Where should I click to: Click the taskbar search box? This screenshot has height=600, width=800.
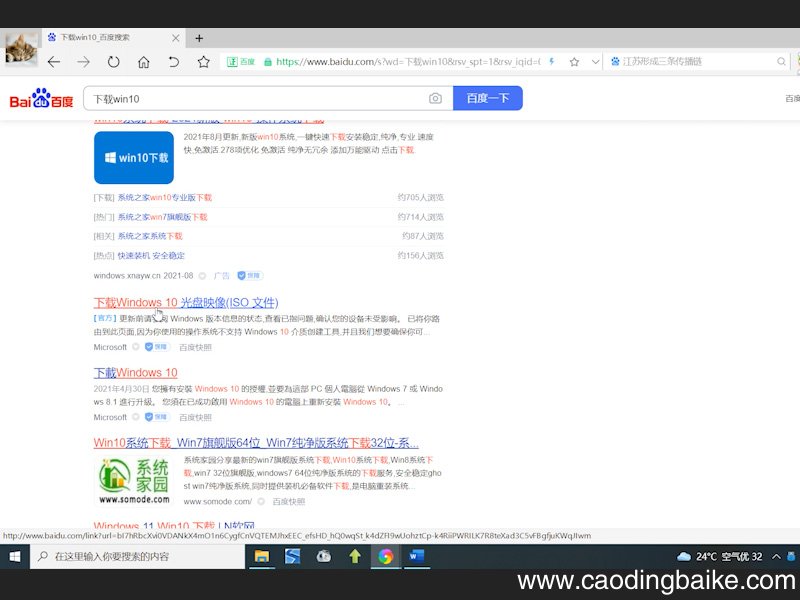(x=138, y=557)
